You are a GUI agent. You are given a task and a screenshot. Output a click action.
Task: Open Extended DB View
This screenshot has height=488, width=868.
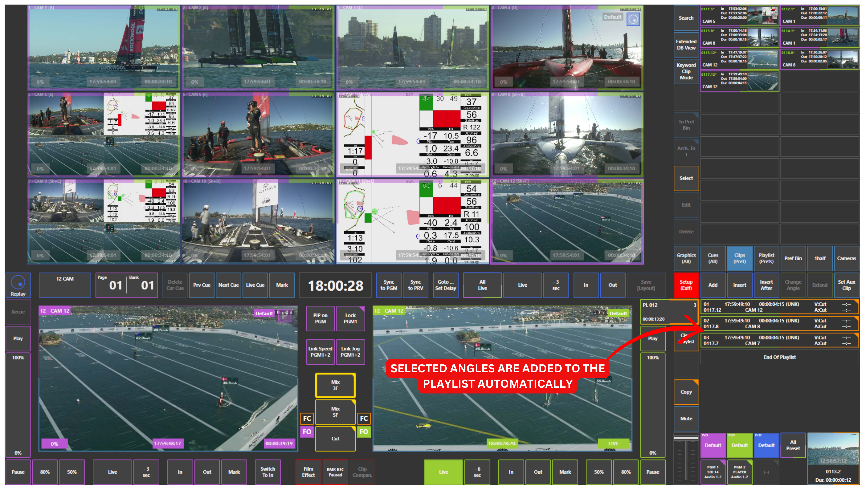[686, 45]
